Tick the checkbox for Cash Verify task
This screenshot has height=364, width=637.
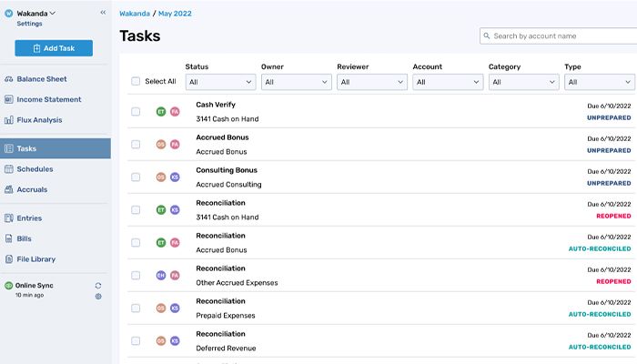pos(136,112)
